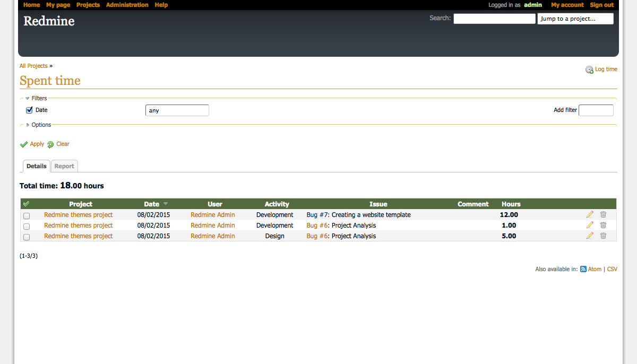The height and width of the screenshot is (364, 637).
Task: Select the checkbox for the 1.00 hours entry
Action: point(27,226)
